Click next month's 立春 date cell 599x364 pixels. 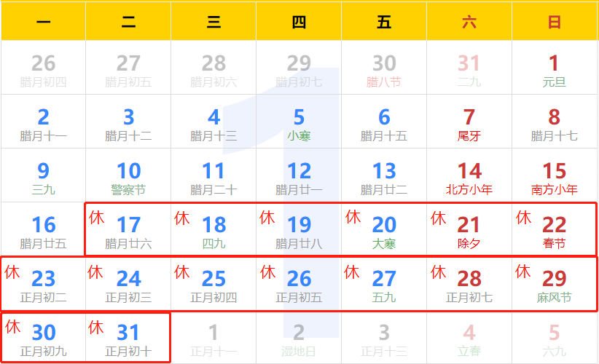[469, 339]
